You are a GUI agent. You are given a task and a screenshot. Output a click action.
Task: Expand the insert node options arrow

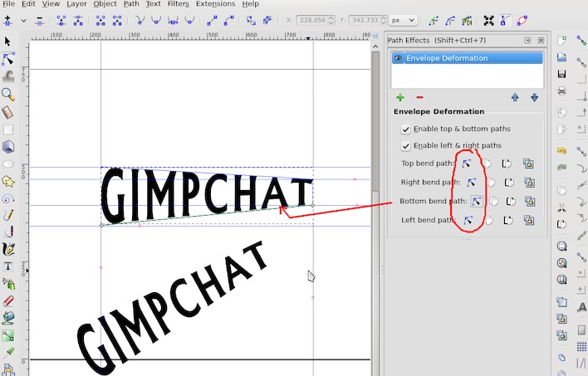click(23, 21)
